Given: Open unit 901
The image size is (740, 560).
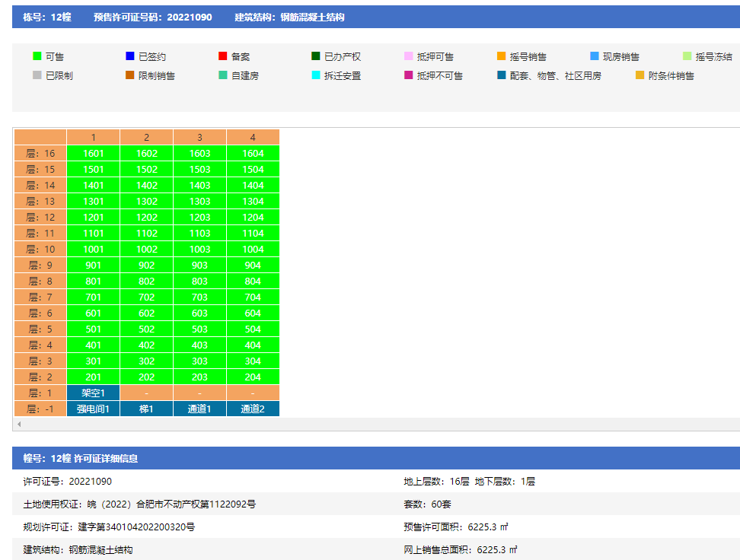Looking at the screenshot, I should [x=94, y=265].
